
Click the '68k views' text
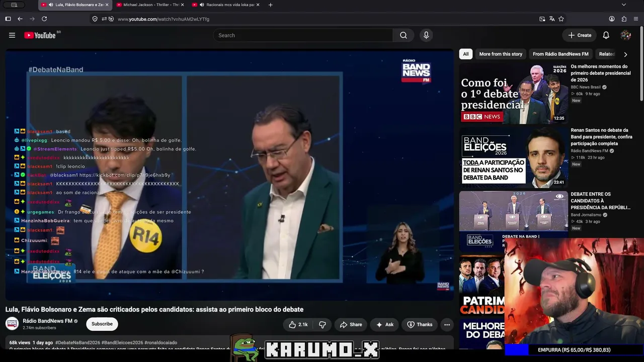click(x=20, y=342)
